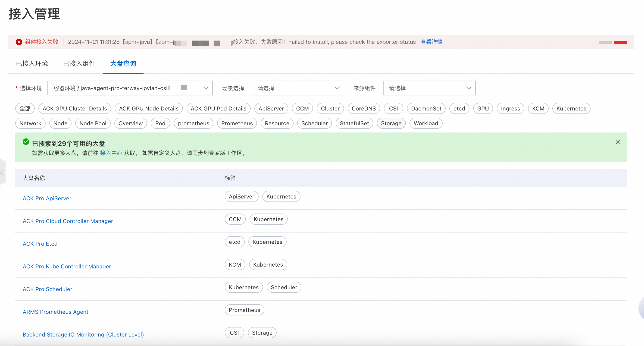Select the Pod filter tag
This screenshot has height=346, width=644.
coord(160,123)
